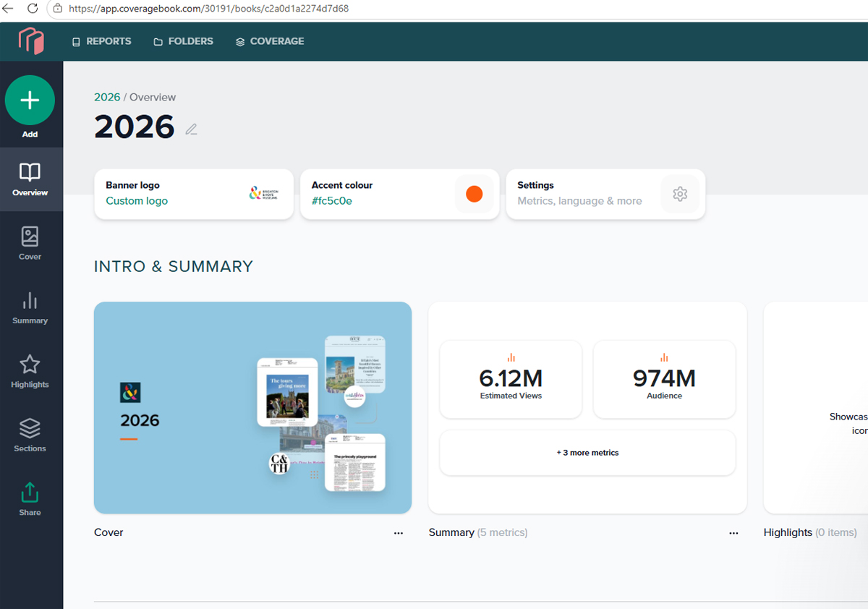This screenshot has width=868, height=609.
Task: Click the Settings card title
Action: 535,185
